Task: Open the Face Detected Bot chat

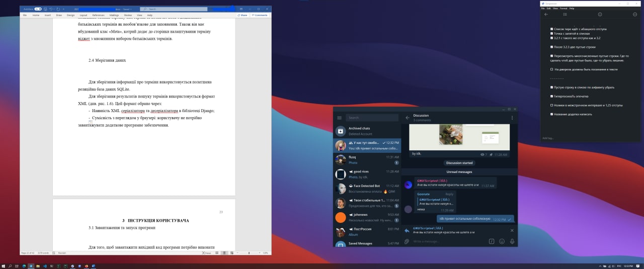Action: coord(367,189)
